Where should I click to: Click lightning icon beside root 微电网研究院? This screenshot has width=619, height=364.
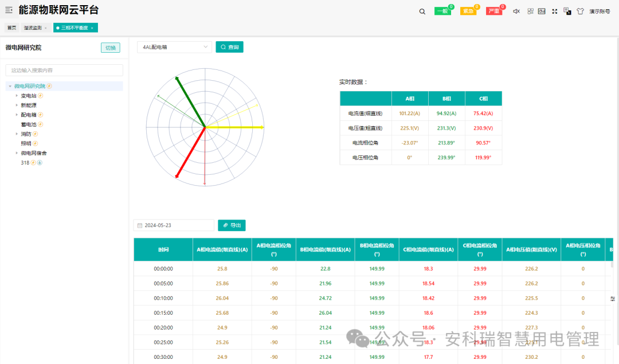49,86
